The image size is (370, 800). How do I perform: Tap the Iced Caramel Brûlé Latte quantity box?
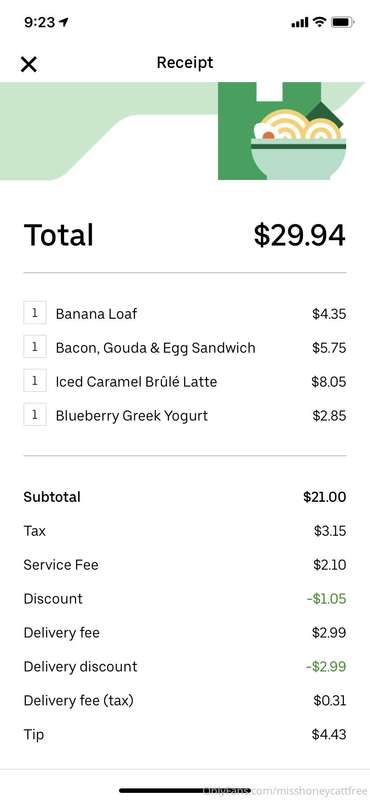coord(35,381)
